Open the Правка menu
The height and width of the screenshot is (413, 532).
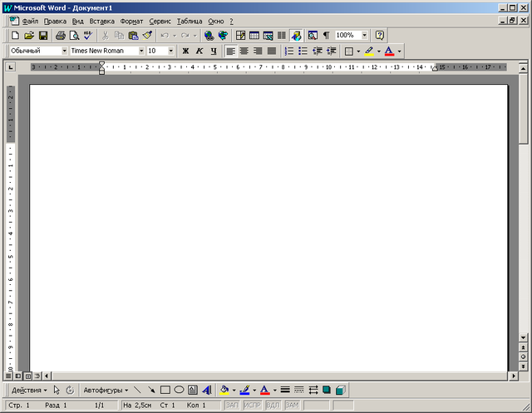pos(55,21)
